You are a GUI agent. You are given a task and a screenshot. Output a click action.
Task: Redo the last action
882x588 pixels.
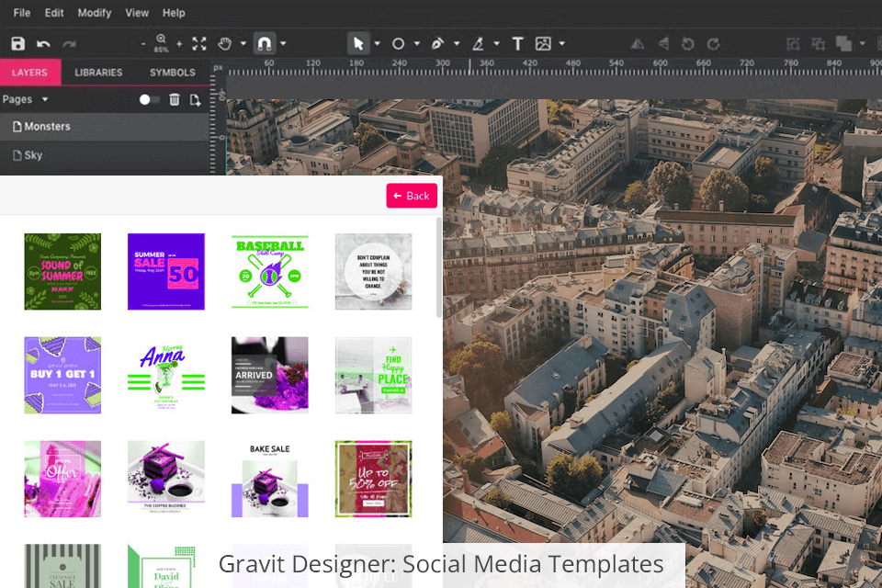pyautogui.click(x=69, y=44)
